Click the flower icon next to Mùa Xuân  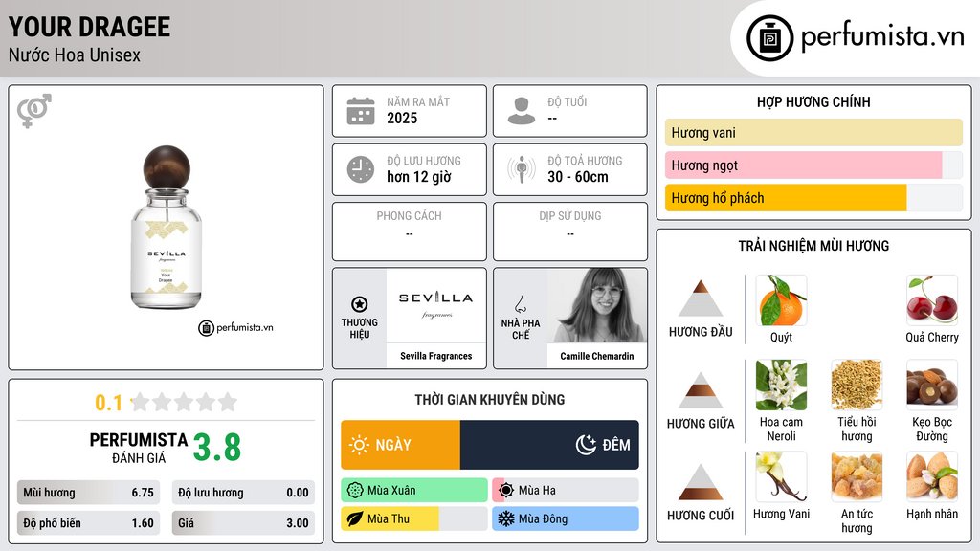tap(355, 491)
